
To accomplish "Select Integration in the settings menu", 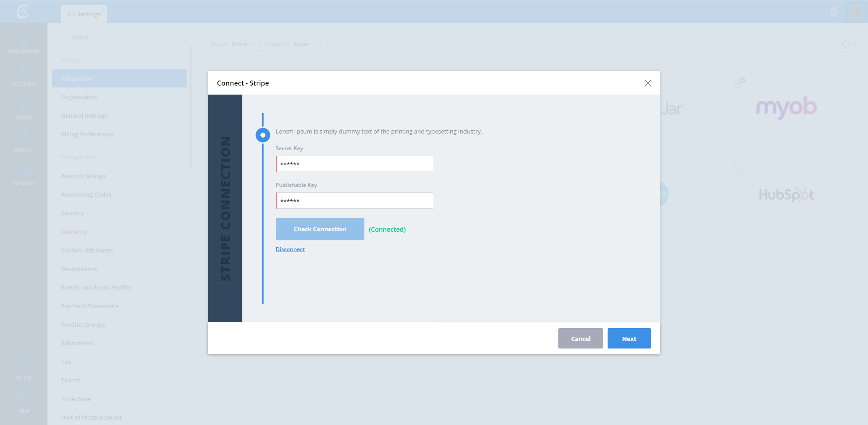I will (x=119, y=78).
